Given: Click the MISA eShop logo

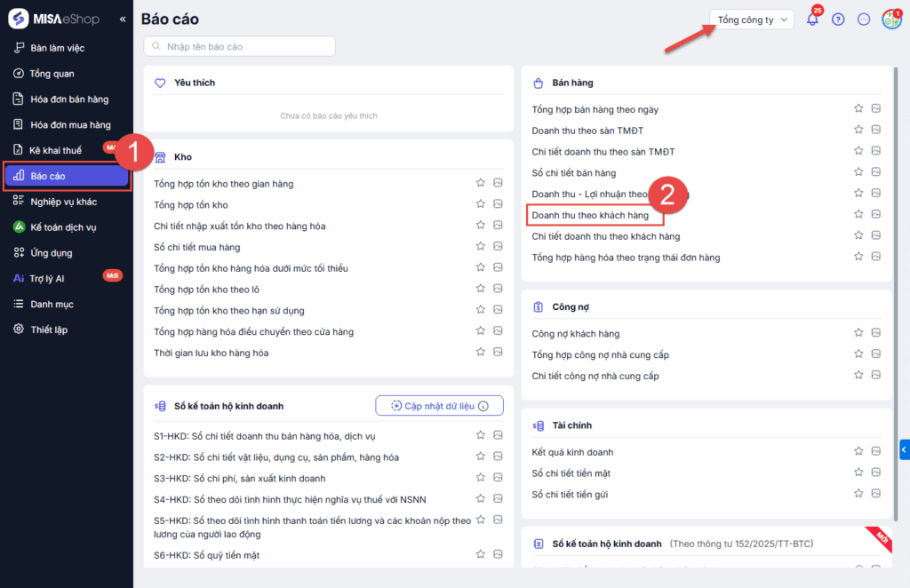Looking at the screenshot, I should tap(54, 20).
